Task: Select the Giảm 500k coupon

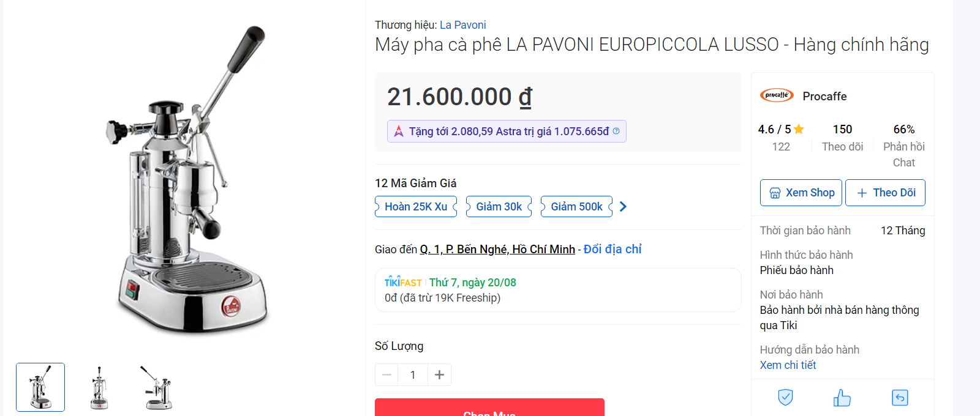Action: click(576, 207)
